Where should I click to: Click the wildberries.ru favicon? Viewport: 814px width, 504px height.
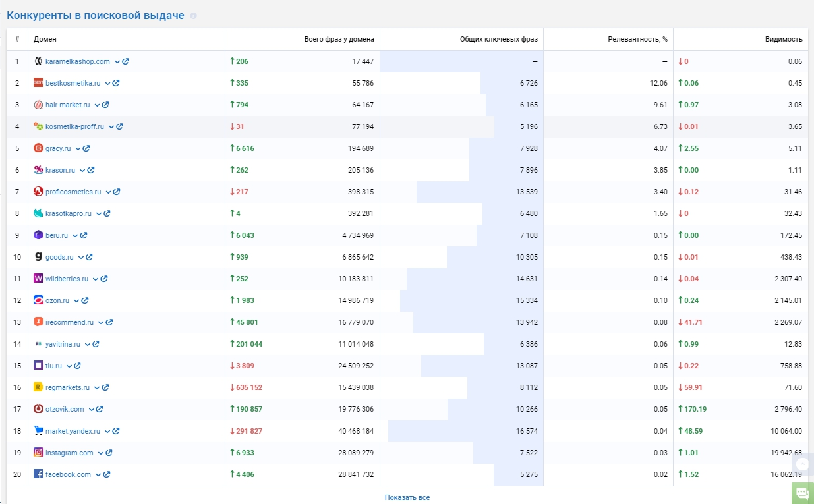click(x=38, y=279)
